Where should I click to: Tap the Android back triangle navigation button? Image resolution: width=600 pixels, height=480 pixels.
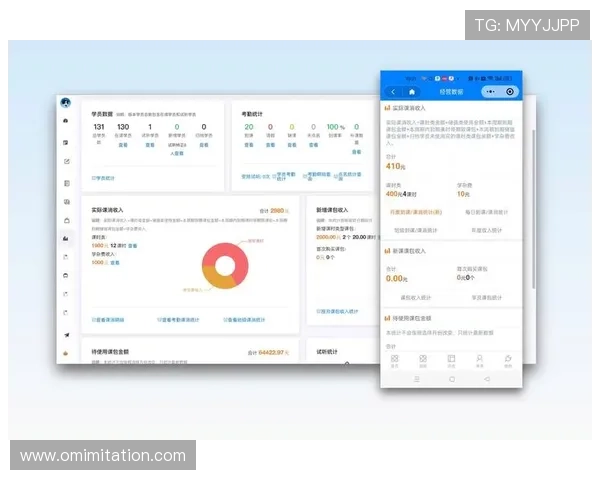(487, 380)
